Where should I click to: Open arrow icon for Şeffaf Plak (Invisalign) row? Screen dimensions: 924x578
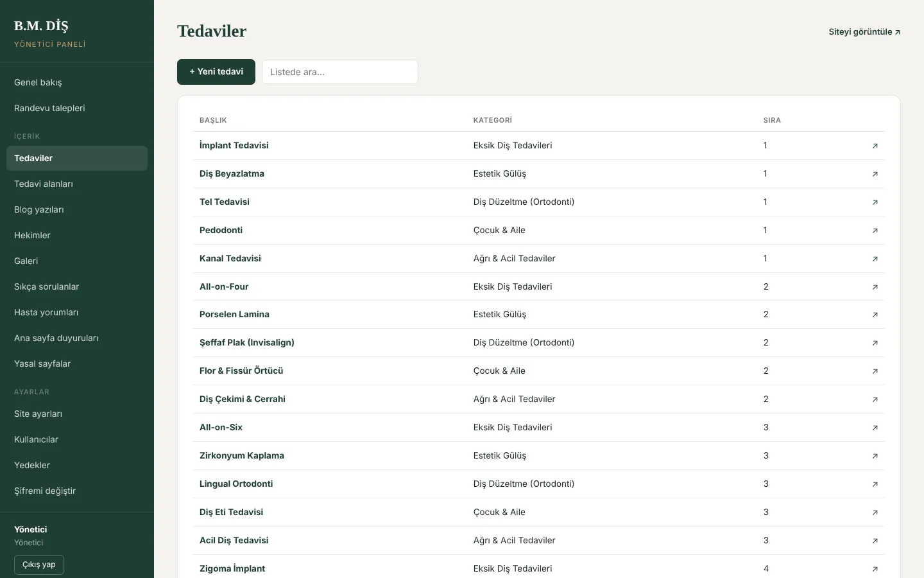coord(875,343)
